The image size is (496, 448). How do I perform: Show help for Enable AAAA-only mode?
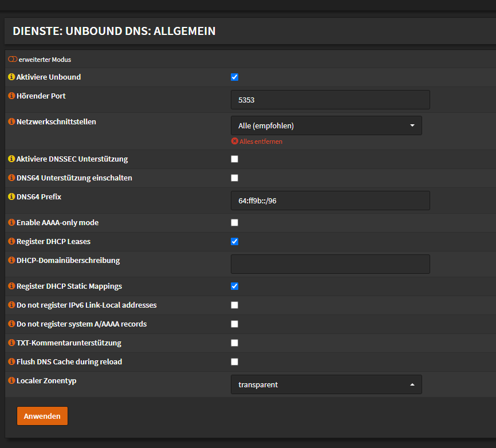[x=11, y=222]
